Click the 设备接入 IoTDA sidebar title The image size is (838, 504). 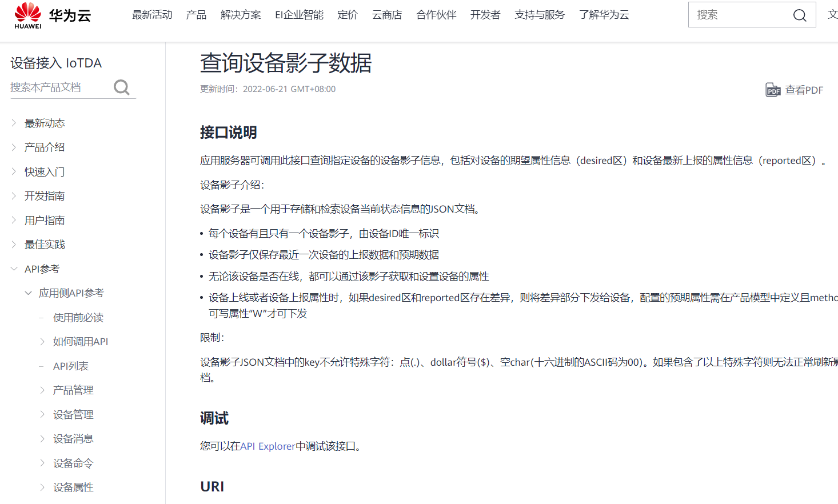(x=56, y=63)
